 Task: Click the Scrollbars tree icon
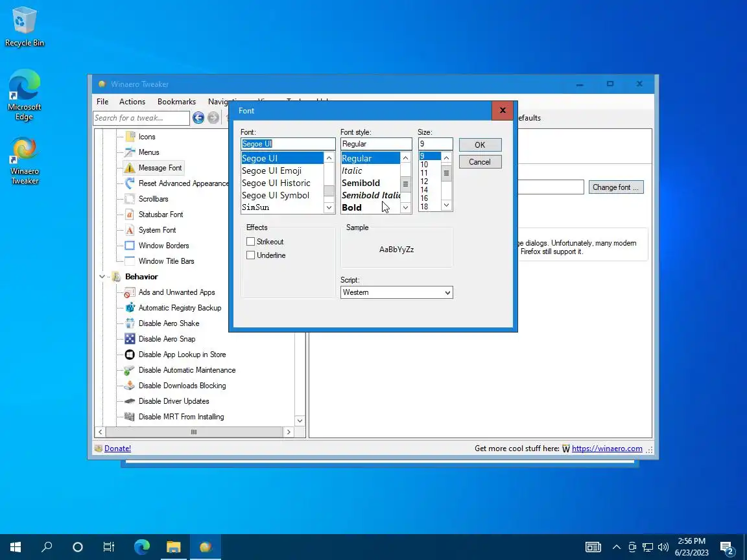pyautogui.click(x=130, y=199)
